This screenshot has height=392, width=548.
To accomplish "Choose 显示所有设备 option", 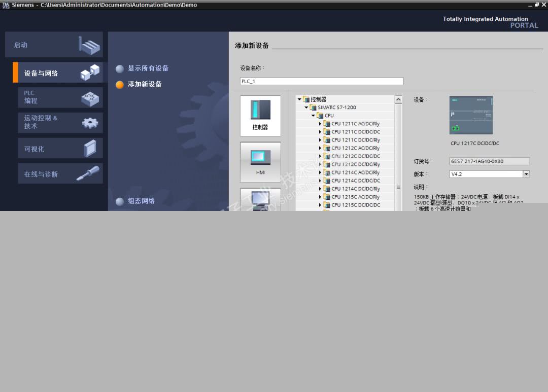I will click(120, 68).
